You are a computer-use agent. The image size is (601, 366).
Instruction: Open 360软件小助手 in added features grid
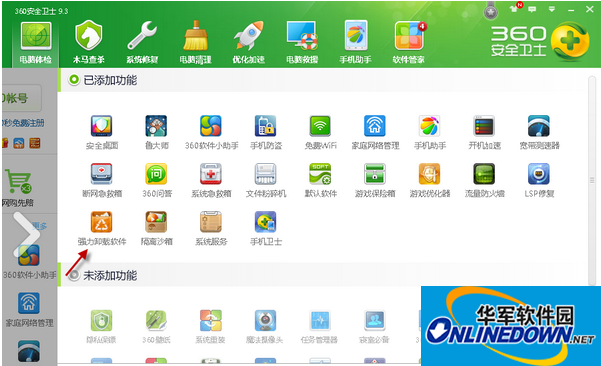point(211,132)
